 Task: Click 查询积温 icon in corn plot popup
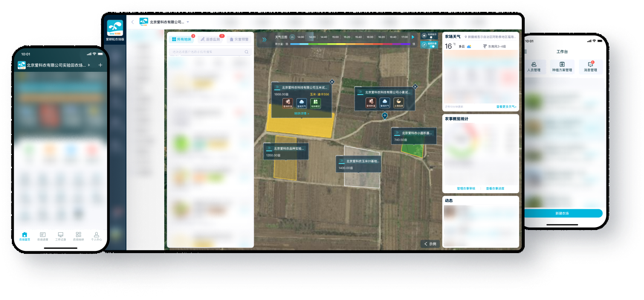(x=288, y=102)
